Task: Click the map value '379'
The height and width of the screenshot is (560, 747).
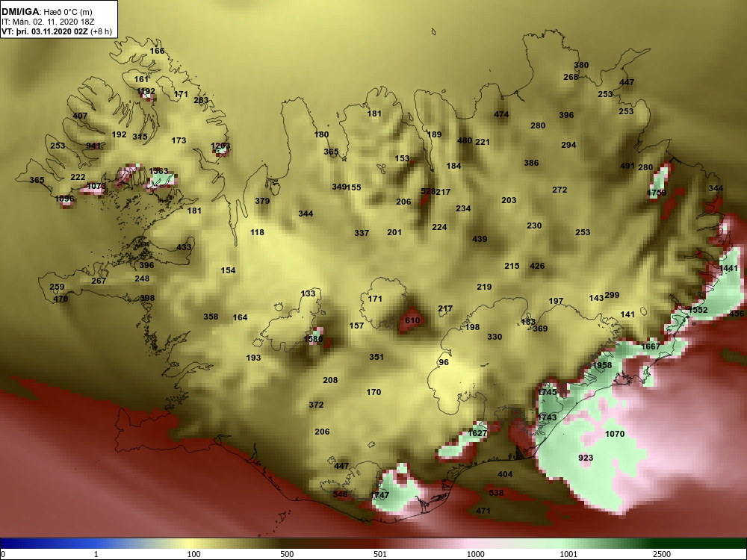Action: (262, 201)
